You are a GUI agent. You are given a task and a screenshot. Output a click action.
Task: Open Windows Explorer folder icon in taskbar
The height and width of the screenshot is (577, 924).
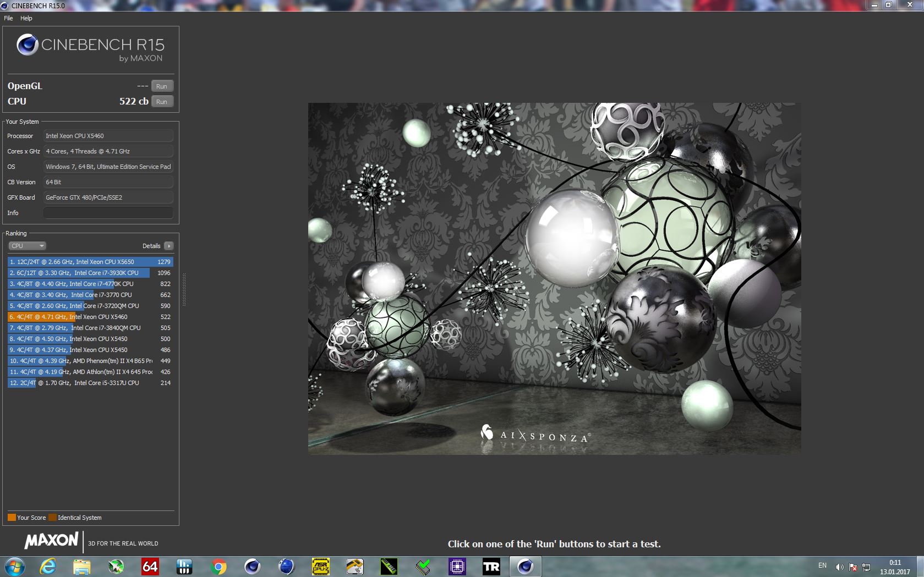click(82, 566)
